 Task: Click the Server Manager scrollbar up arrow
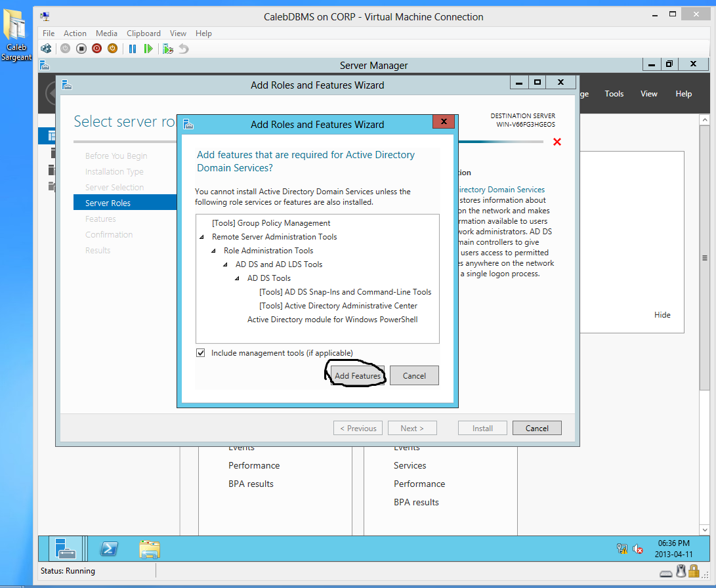coord(705,119)
